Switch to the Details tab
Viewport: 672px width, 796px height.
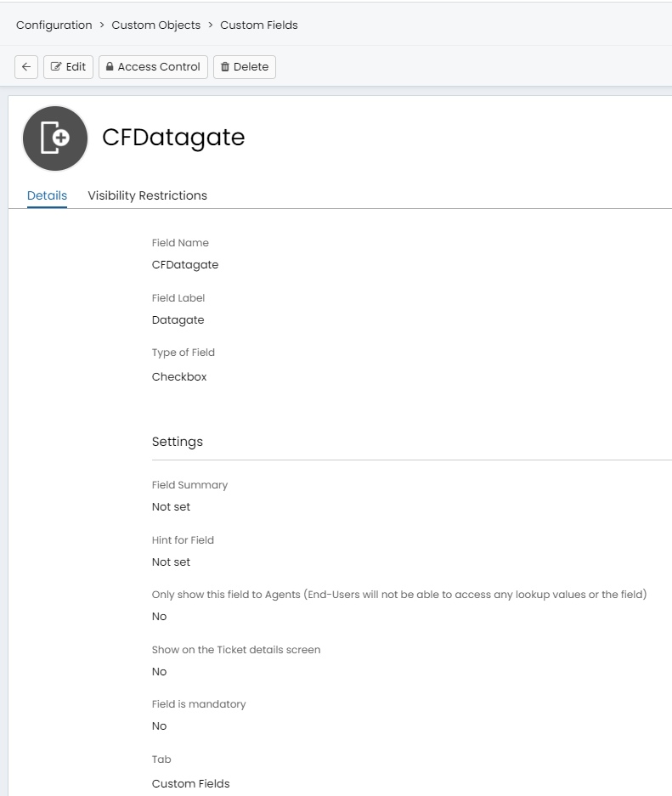coord(47,195)
